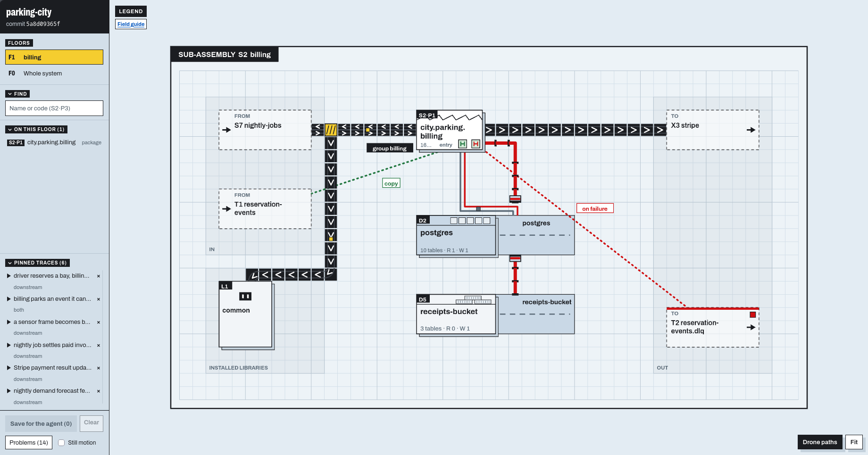Screen dimensions: 868x455
Task: Open the Field guide link
Action: [x=131, y=24]
